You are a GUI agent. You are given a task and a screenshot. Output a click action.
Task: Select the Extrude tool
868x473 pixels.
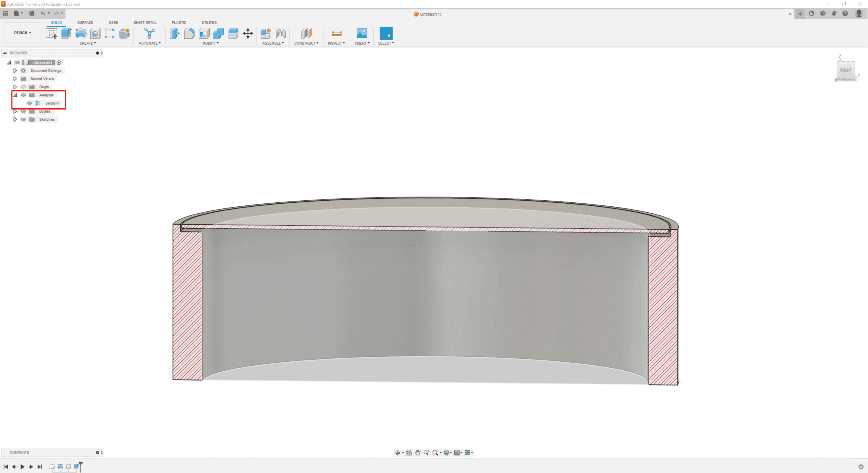(66, 33)
